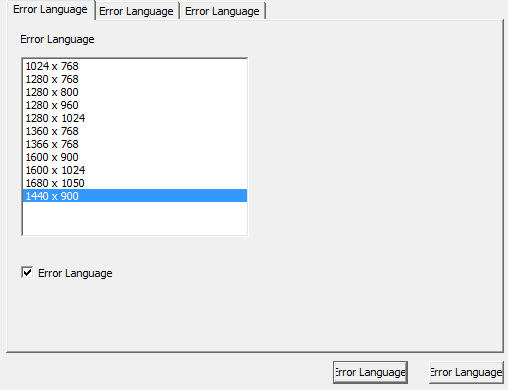The height and width of the screenshot is (390, 508).
Task: Select the 1360 x 768 row
Action: (x=135, y=131)
